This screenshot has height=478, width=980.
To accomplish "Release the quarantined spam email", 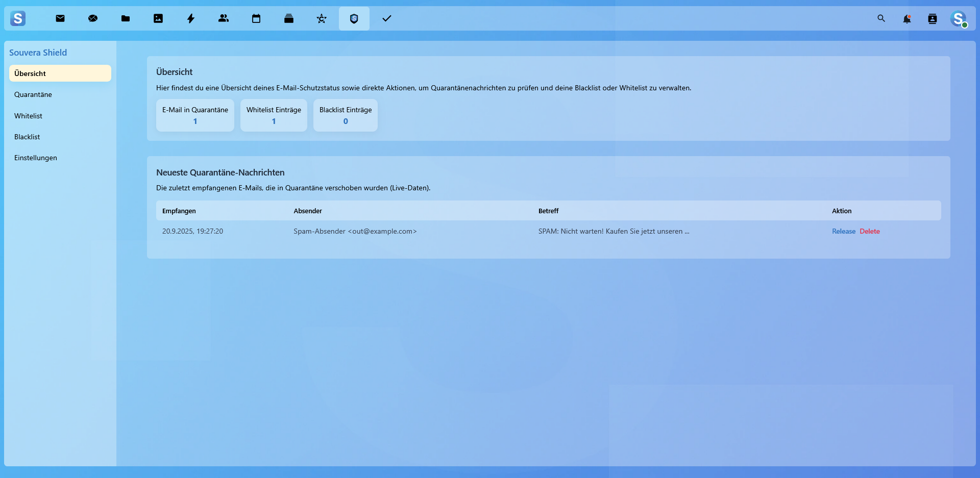I will [x=843, y=231].
